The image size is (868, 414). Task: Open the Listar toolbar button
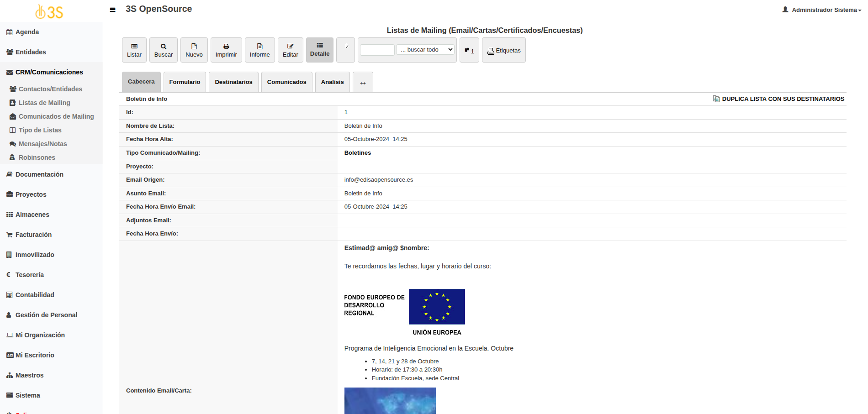click(x=134, y=50)
